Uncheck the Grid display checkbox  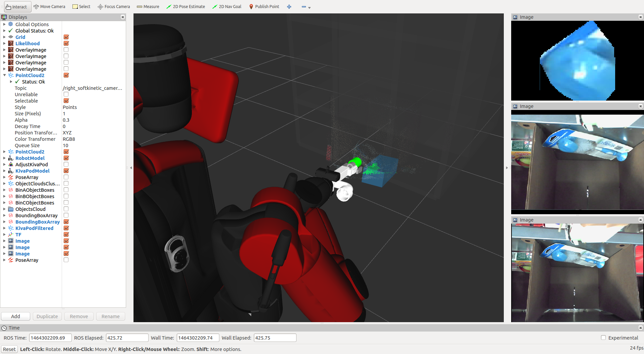(x=66, y=37)
